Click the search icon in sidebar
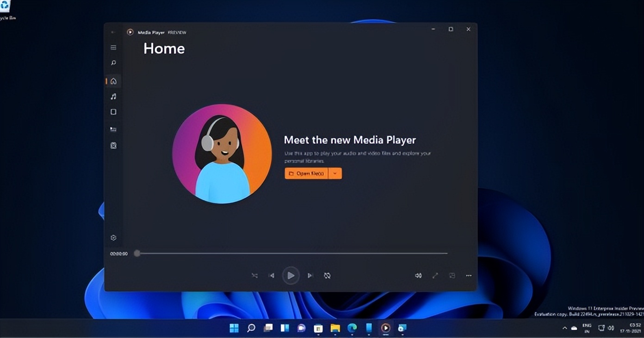 (x=113, y=63)
